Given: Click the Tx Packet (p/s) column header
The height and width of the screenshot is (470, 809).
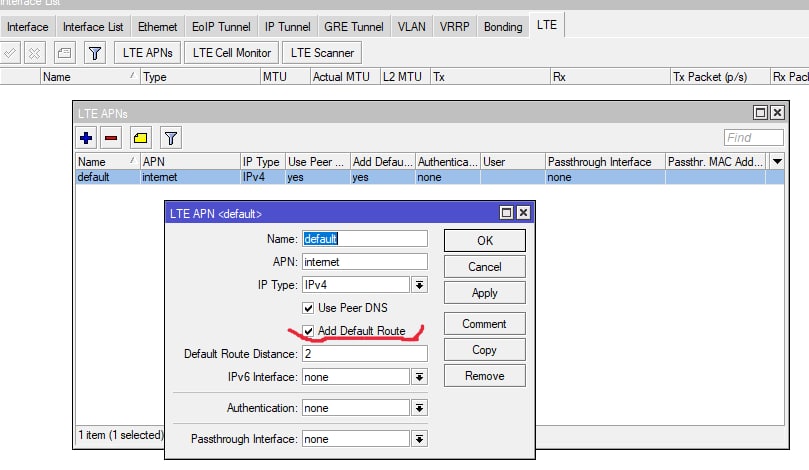Looking at the screenshot, I should [720, 77].
